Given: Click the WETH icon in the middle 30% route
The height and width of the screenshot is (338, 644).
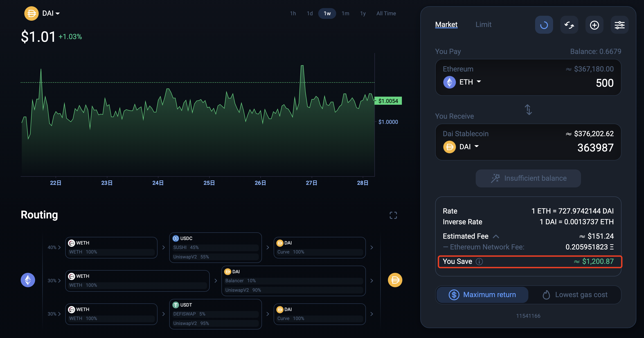Looking at the screenshot, I should (x=72, y=276).
